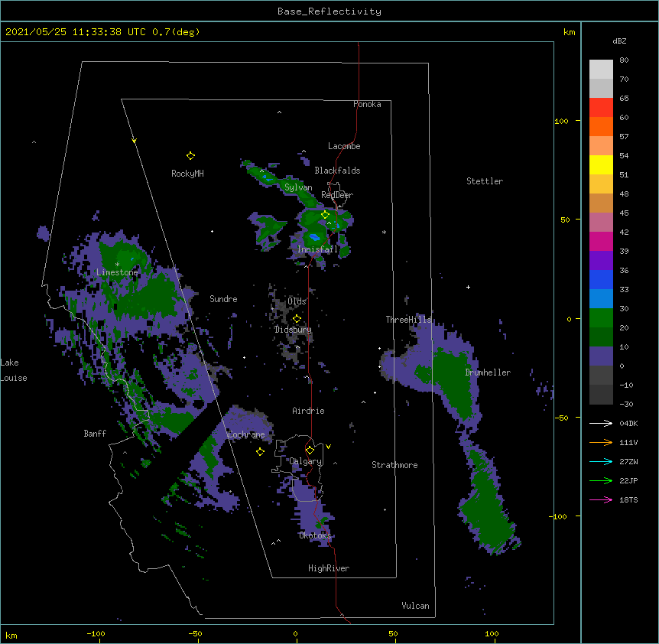The height and width of the screenshot is (644, 659).
Task: Pick the light blue swatch above legend value 30
Action: coord(601,299)
